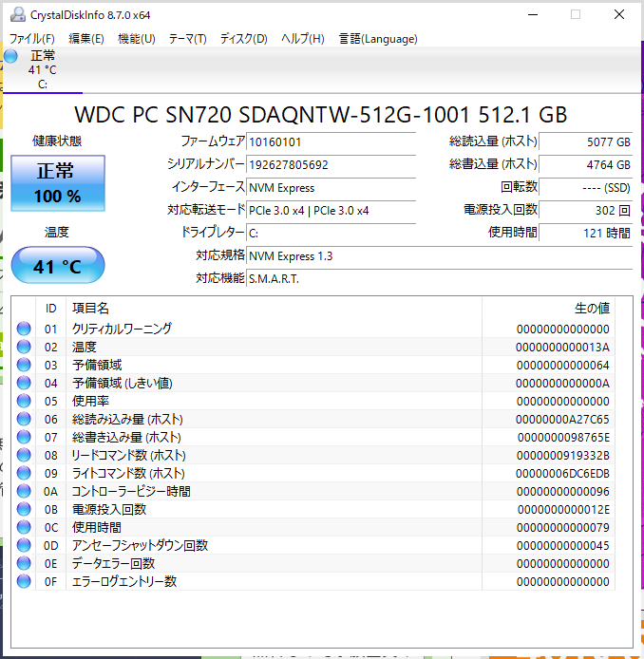Open the ファイル(F) menu
644x659 pixels.
[x=32, y=39]
